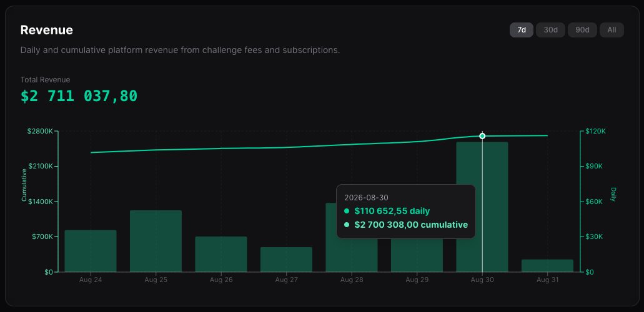Click the $2 700 308,00 cumulative tooltip entry
Viewport: 644px width, 312px height.
[x=406, y=225]
